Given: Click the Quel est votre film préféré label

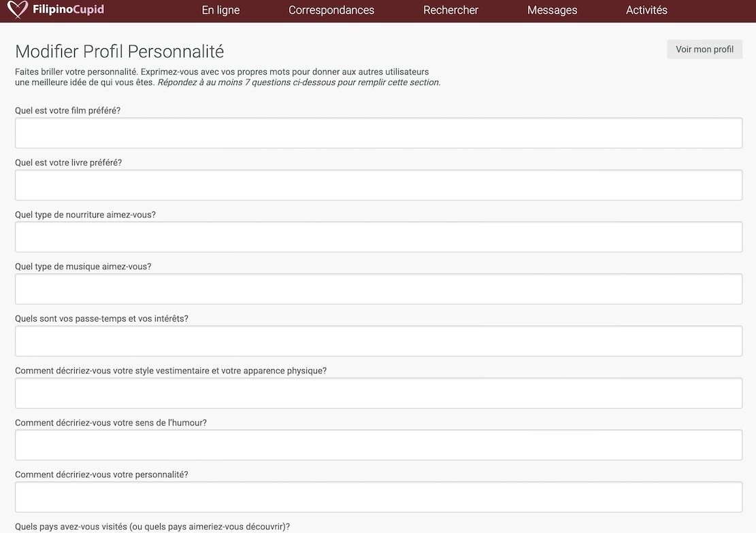Looking at the screenshot, I should pos(67,110).
